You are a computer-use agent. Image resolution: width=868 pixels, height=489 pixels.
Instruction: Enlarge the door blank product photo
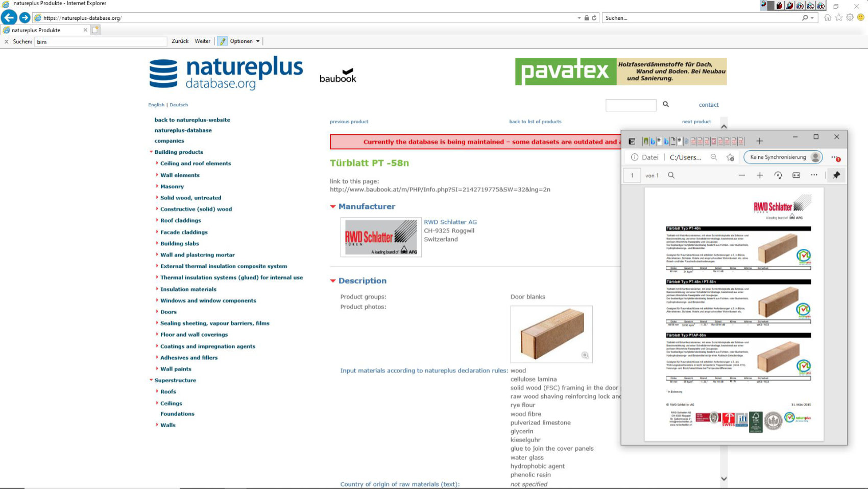[584, 355]
